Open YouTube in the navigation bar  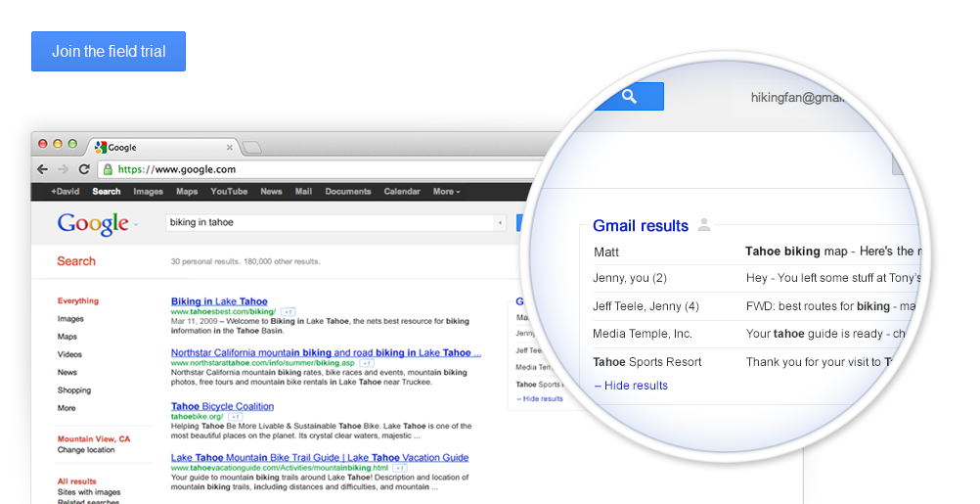pyautogui.click(x=229, y=192)
